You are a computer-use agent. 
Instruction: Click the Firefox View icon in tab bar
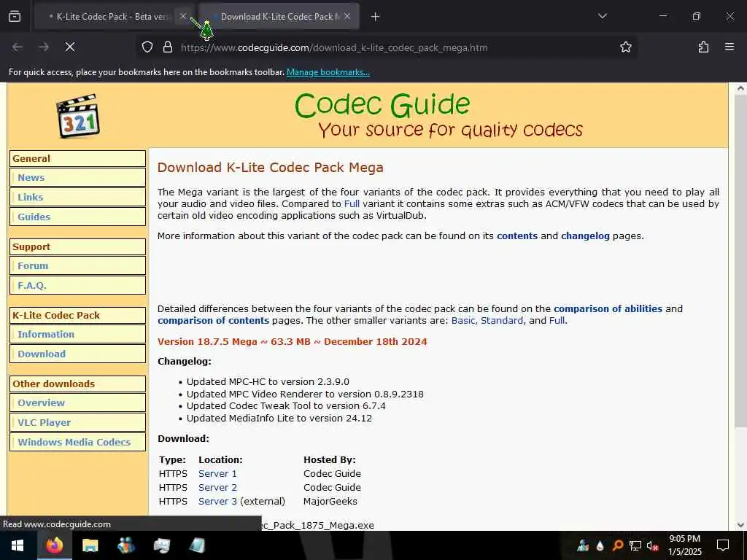coord(15,16)
